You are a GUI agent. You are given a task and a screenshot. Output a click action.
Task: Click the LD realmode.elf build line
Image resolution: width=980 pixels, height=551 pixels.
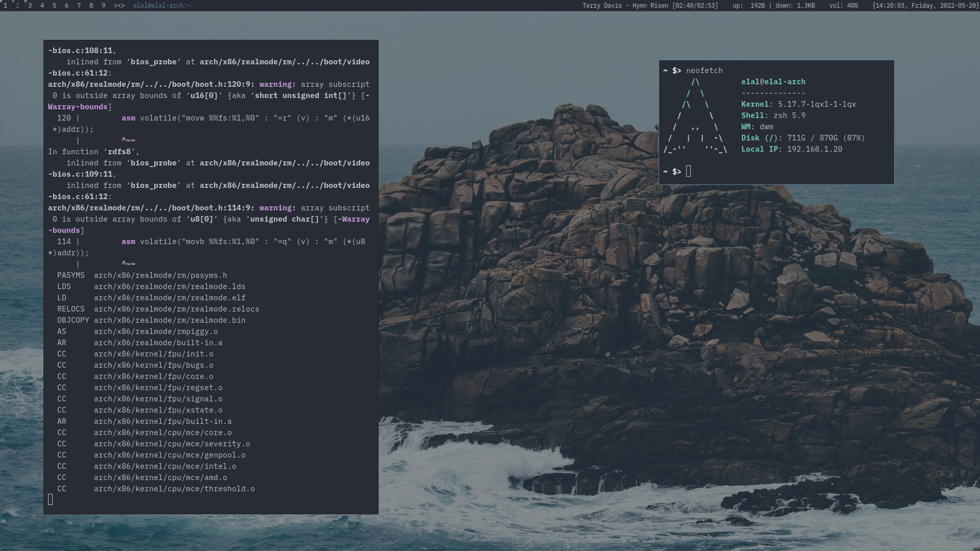tap(151, 298)
